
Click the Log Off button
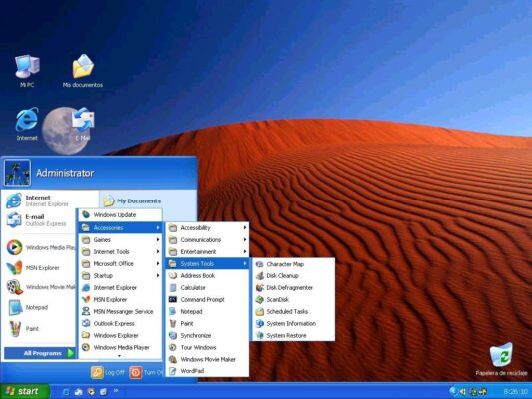click(107, 372)
